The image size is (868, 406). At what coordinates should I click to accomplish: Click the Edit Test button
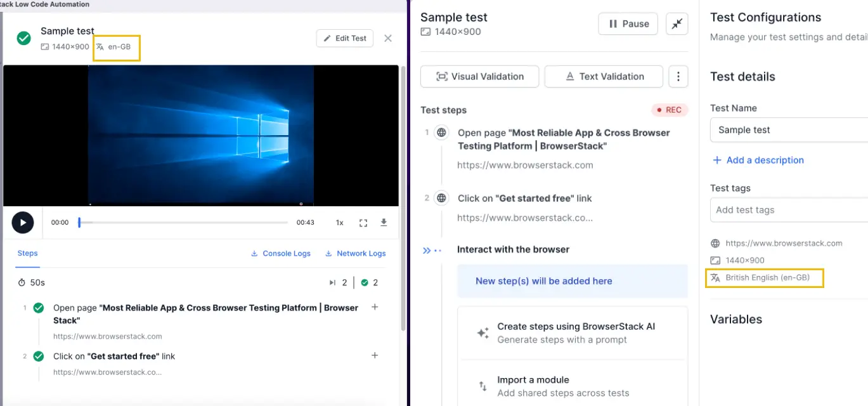[x=345, y=39]
